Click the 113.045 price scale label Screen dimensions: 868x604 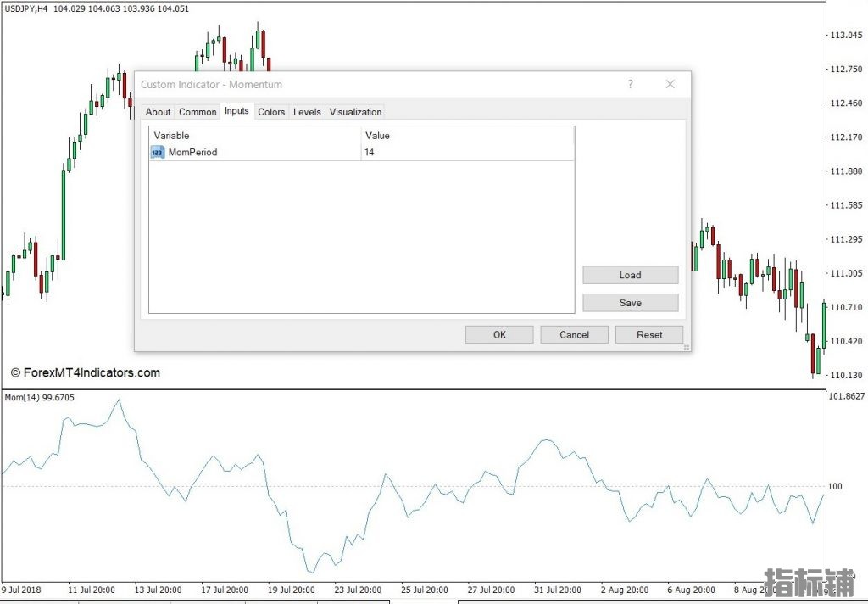(x=846, y=35)
